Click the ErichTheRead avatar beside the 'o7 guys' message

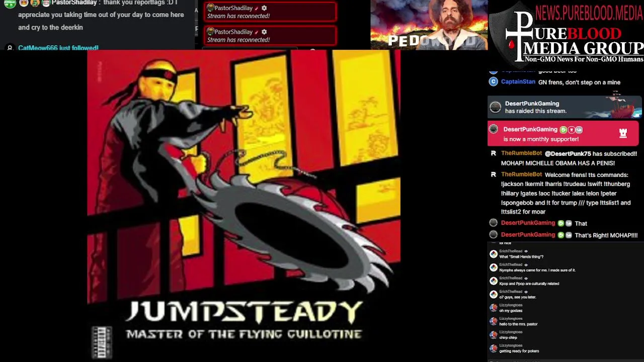click(494, 295)
